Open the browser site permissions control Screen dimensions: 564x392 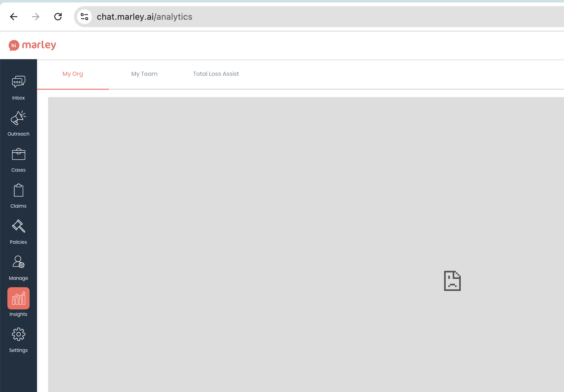(x=84, y=17)
